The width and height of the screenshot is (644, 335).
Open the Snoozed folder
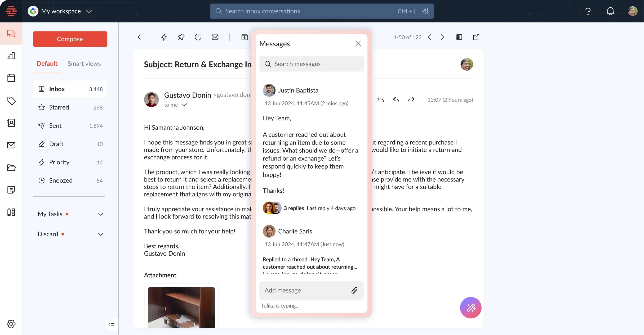tap(70, 180)
